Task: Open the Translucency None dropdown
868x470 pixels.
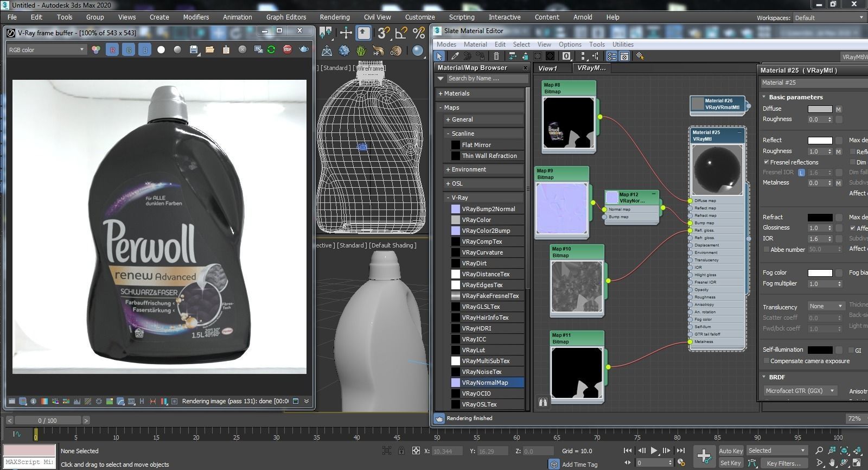Action: 826,306
